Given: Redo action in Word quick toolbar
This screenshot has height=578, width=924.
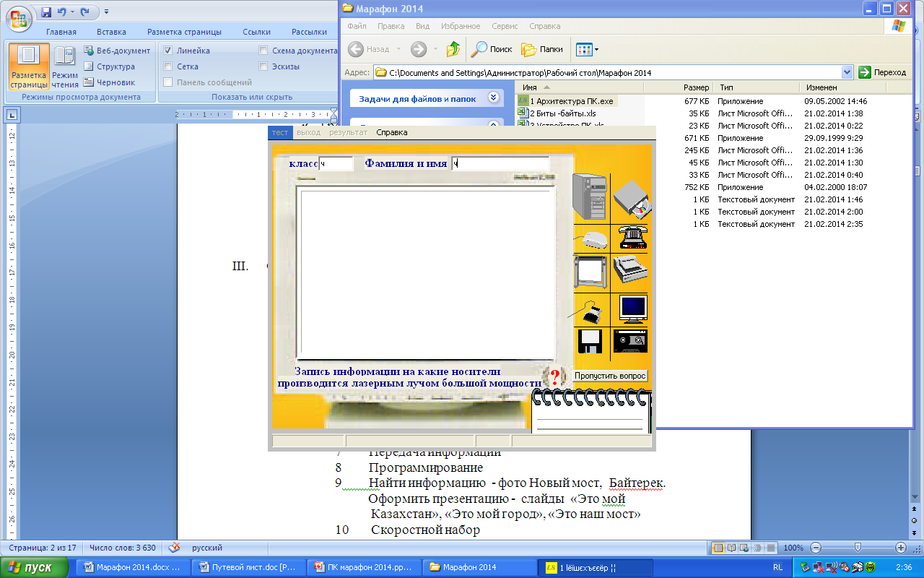Looking at the screenshot, I should click(85, 12).
